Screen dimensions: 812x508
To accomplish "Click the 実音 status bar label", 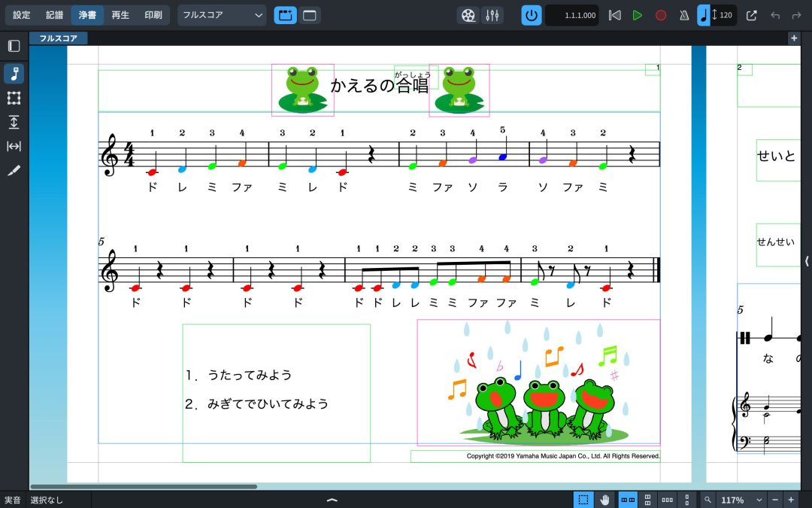I will tap(13, 500).
